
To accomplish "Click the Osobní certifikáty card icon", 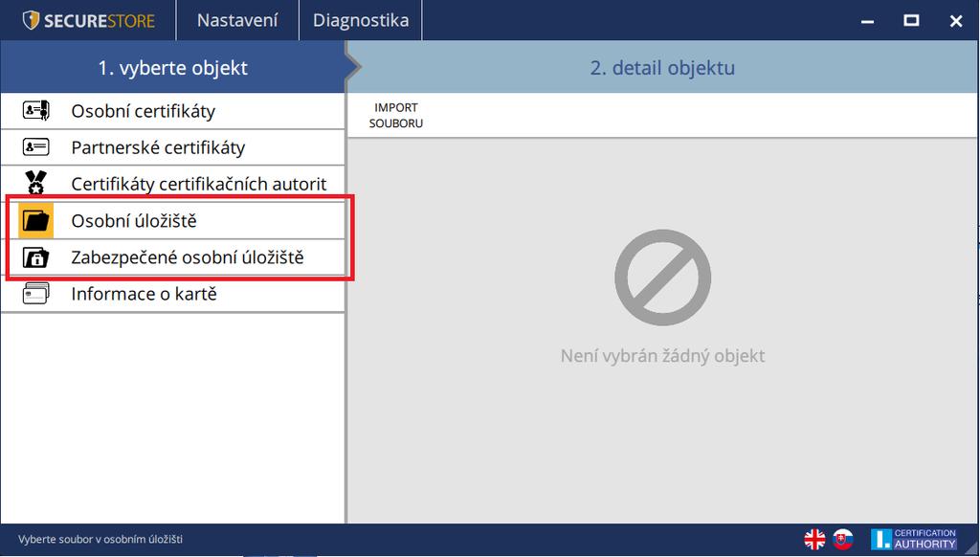I will coord(36,111).
